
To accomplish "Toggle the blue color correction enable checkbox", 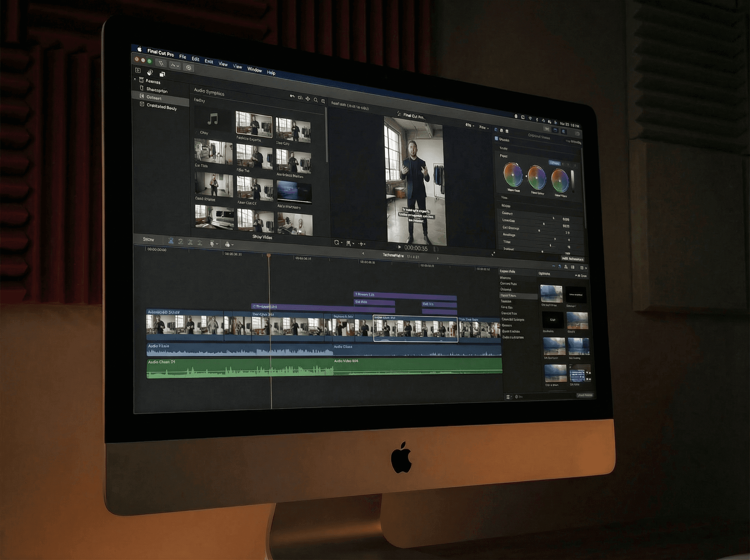I will (x=496, y=139).
